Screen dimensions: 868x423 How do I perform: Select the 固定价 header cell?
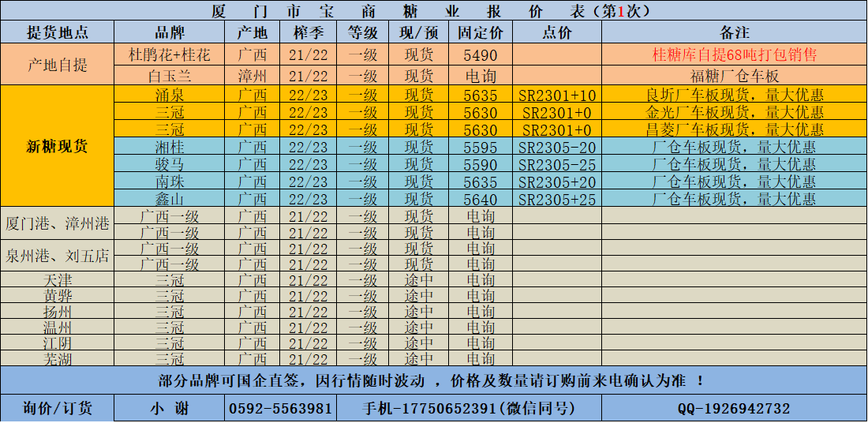481,32
